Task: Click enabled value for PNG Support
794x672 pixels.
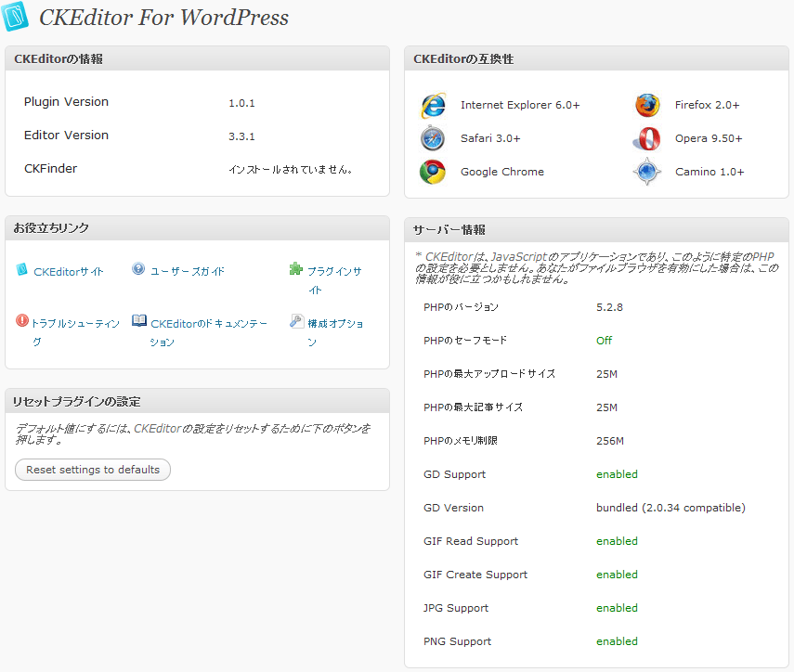Action: 617,641
